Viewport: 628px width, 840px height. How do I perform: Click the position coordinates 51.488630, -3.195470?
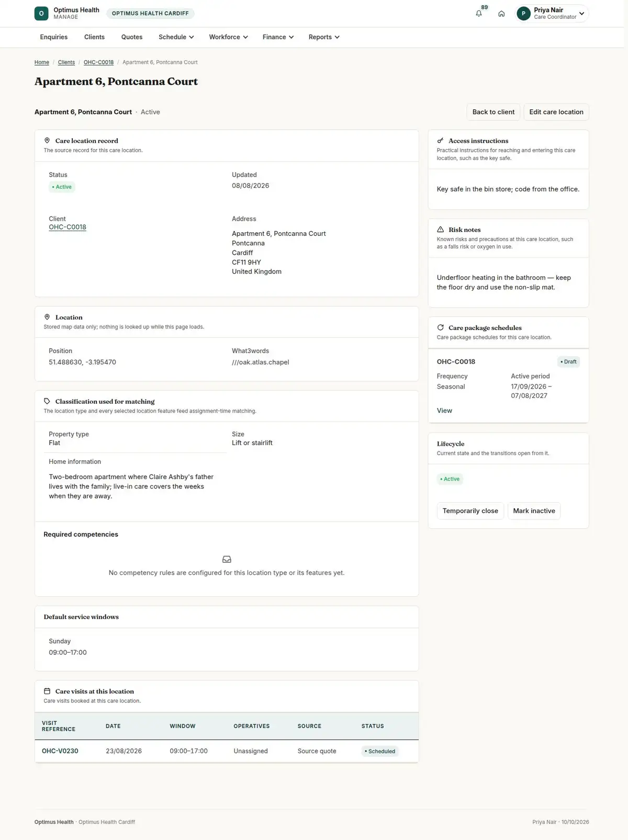(x=82, y=362)
